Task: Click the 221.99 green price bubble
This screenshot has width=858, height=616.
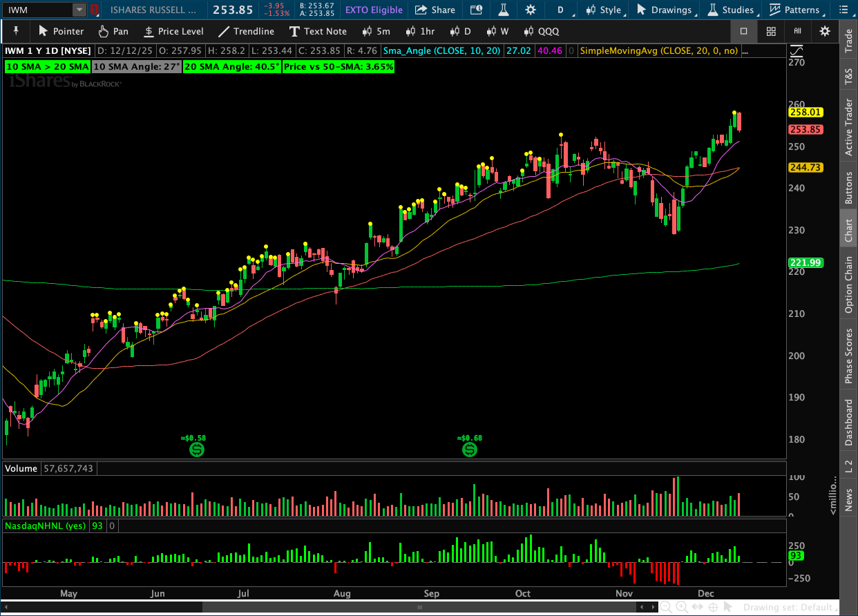Action: click(805, 262)
